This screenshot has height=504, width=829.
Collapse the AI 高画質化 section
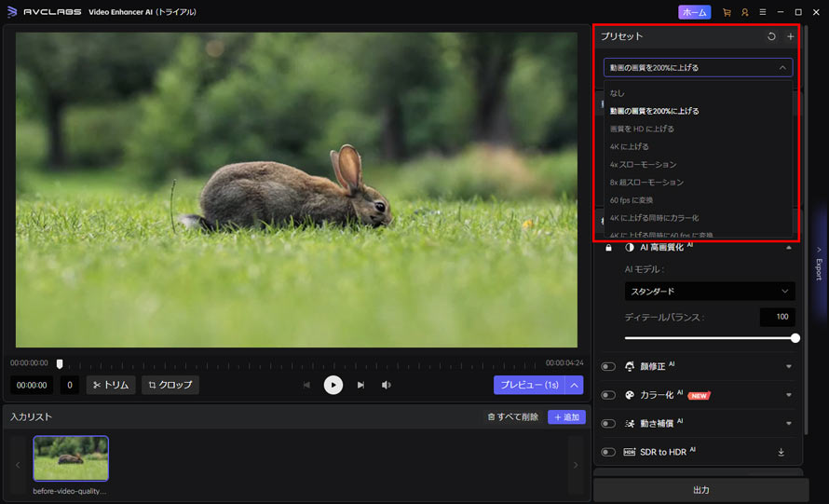tap(789, 248)
